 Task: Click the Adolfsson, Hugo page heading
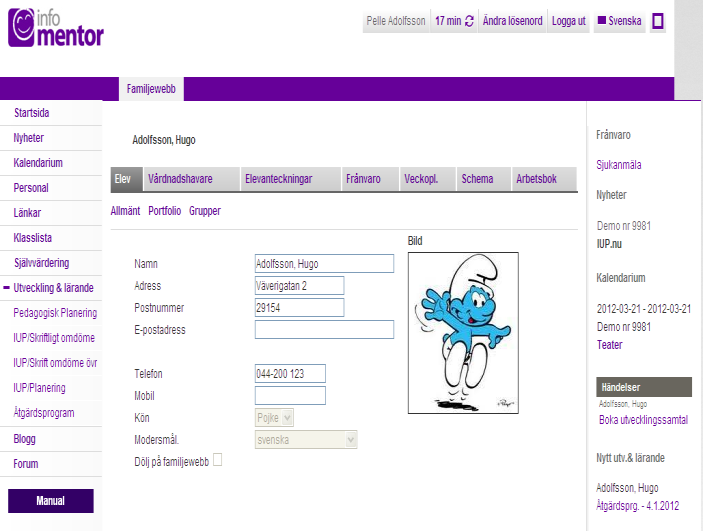[x=164, y=140]
